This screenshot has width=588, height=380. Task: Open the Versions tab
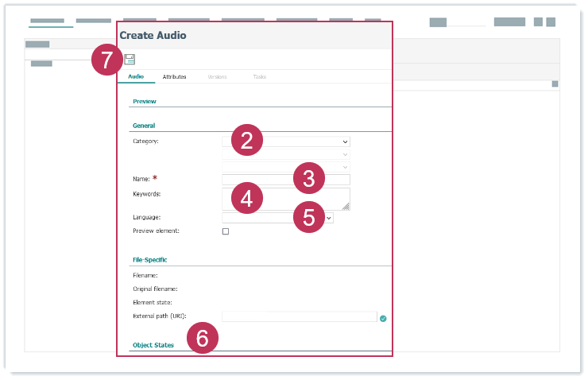(217, 77)
